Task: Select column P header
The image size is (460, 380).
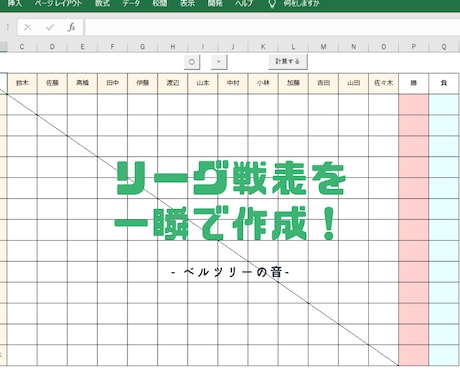Action: 414,47
